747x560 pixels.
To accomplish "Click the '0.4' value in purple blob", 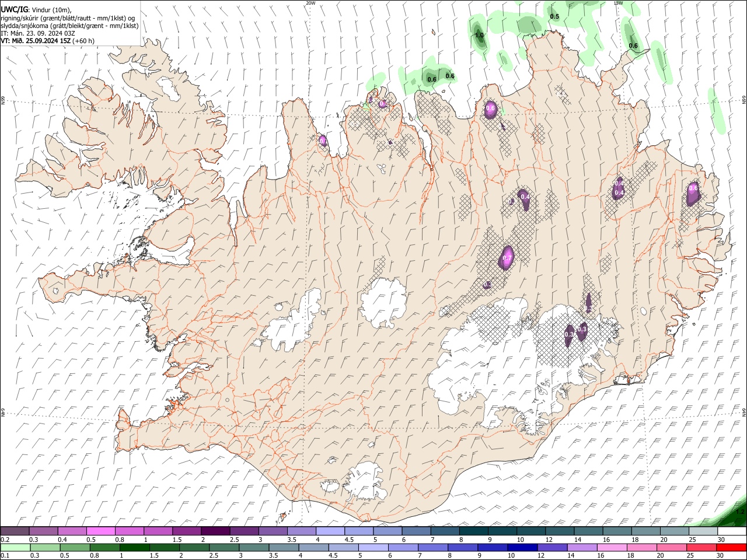I will tap(525, 197).
